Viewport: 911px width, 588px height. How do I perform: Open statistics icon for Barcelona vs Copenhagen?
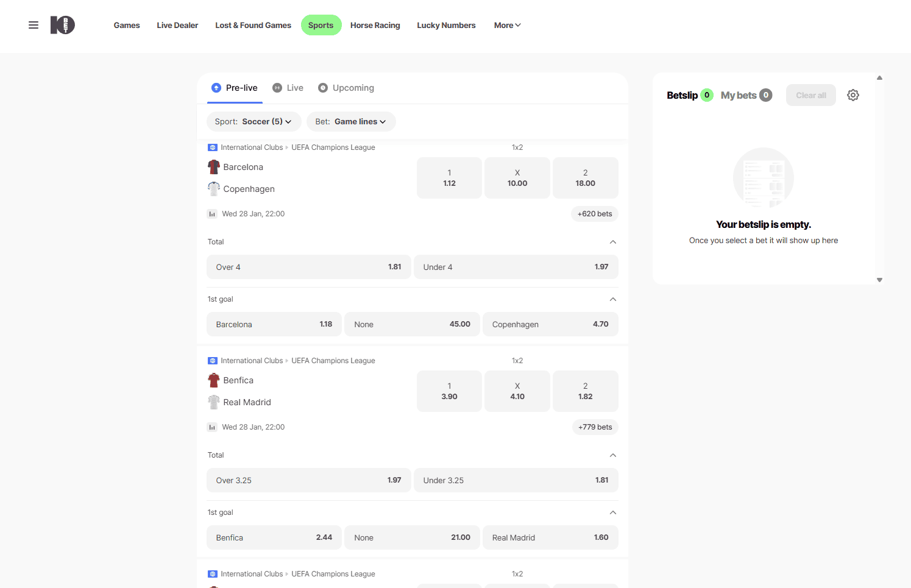(x=212, y=214)
